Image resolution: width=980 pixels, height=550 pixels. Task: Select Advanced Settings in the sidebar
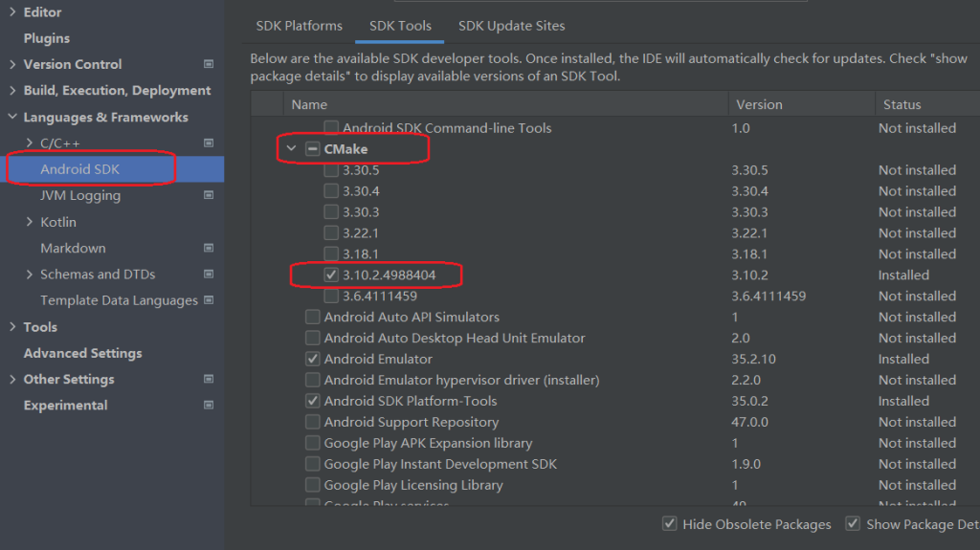pos(82,353)
